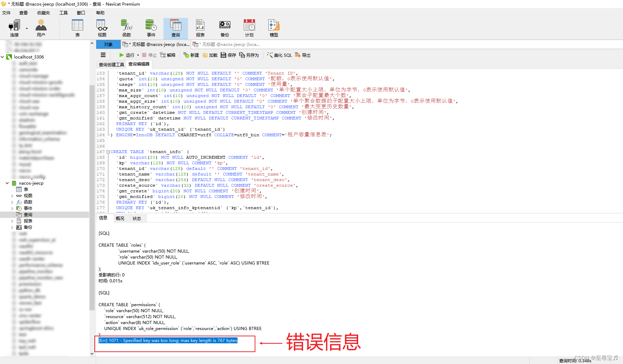The width and height of the screenshot is (623, 364).
Task: Click the sidebar scrollbar up arrow
Action: [92, 43]
